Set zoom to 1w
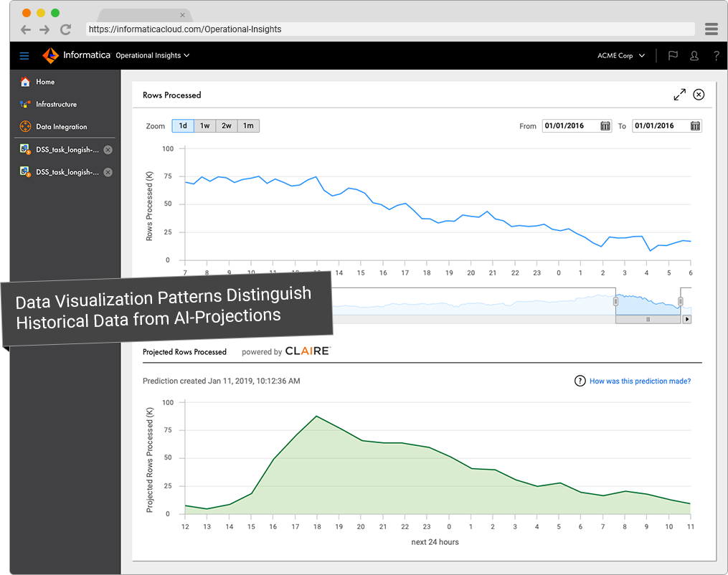This screenshot has width=728, height=575. coord(204,125)
